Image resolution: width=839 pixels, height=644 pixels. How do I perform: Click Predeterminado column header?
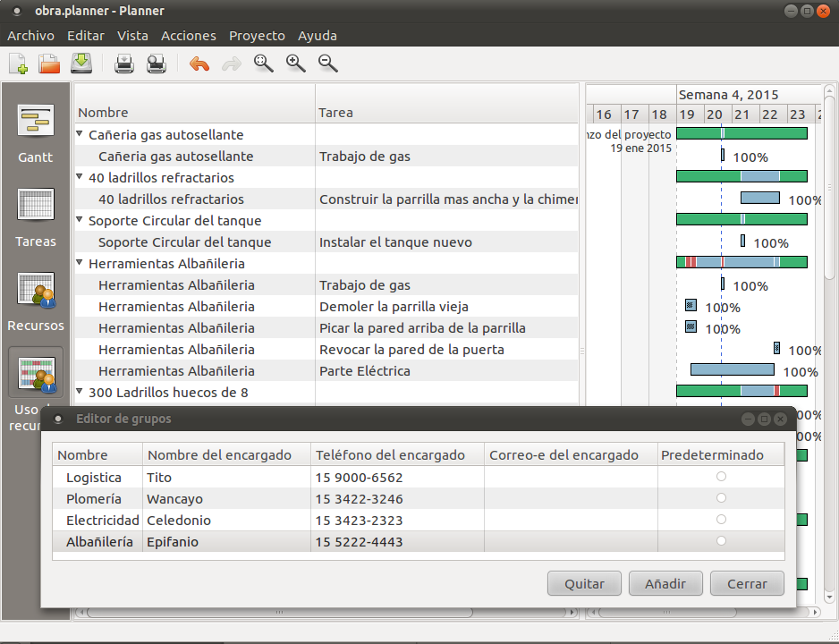pyautogui.click(x=721, y=454)
